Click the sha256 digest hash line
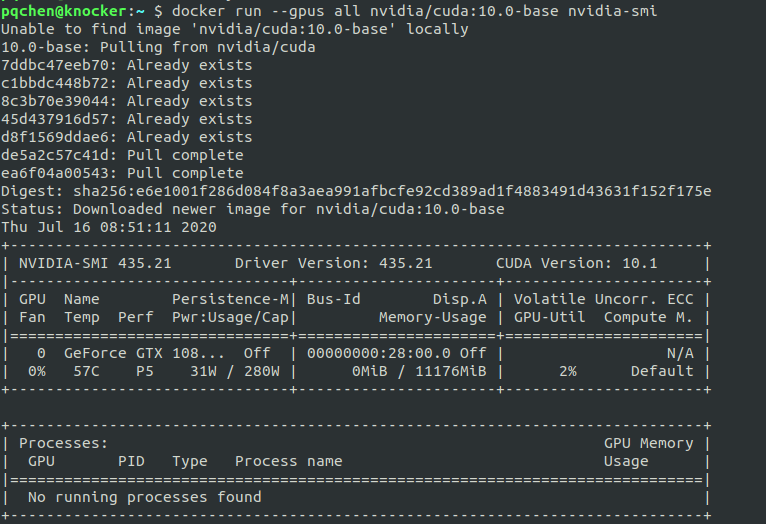This screenshot has width=766, height=524. click(356, 191)
